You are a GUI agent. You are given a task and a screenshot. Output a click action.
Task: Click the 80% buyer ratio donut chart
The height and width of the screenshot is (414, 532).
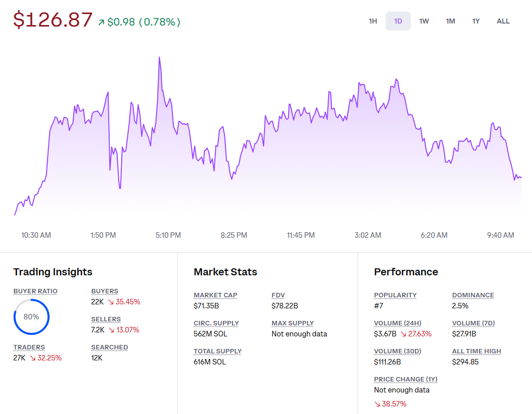click(32, 316)
